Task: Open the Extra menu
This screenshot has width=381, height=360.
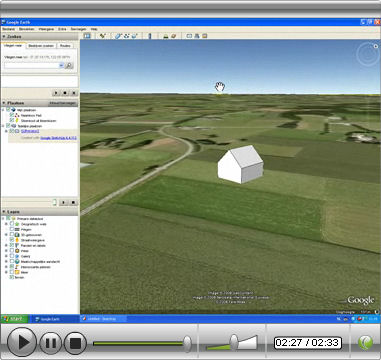Action: (62, 29)
